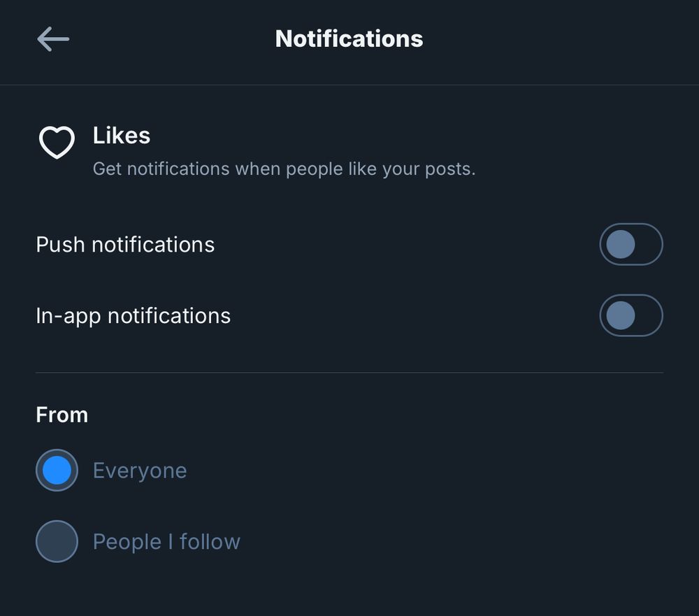This screenshot has width=699, height=616.
Task: Click empty area below People I follow
Action: [x=349, y=589]
